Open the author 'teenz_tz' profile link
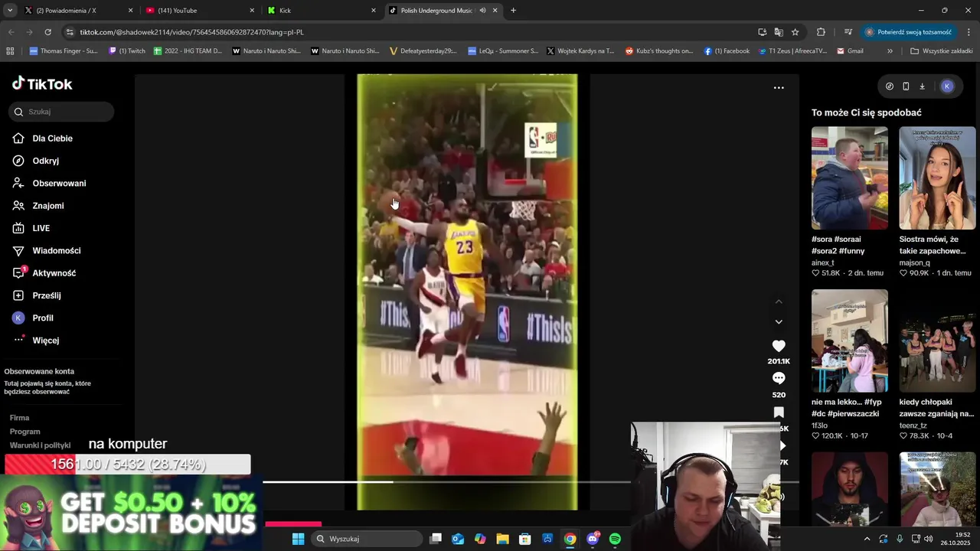The height and width of the screenshot is (551, 980). (x=913, y=425)
